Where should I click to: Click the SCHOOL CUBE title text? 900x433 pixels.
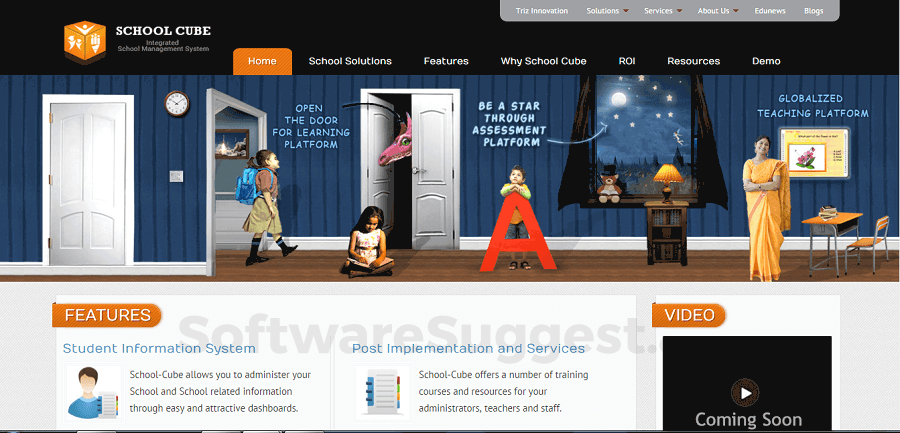163,31
